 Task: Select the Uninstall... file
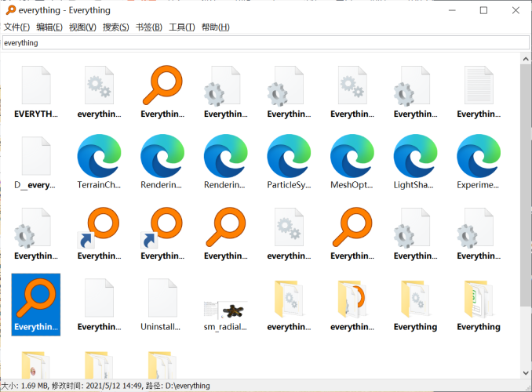click(162, 304)
